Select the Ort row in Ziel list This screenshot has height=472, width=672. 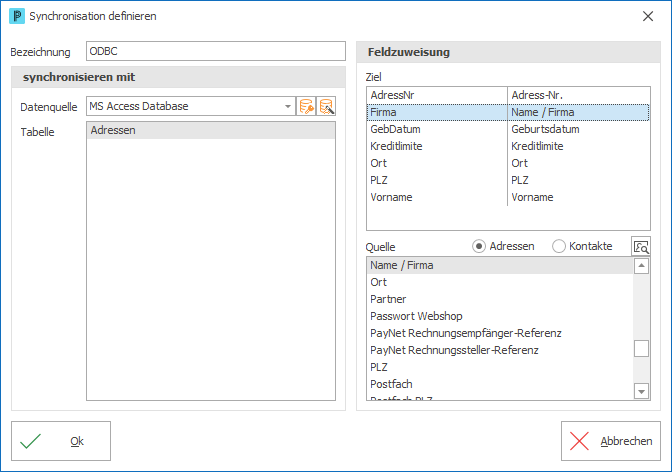point(508,163)
